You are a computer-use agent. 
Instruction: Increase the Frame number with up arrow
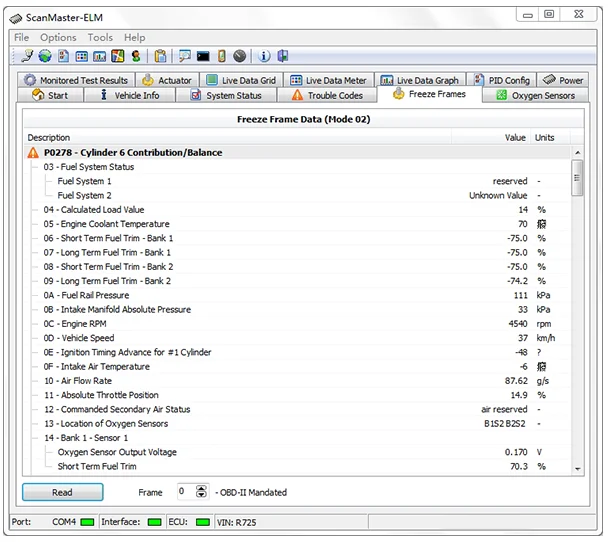tap(201, 489)
